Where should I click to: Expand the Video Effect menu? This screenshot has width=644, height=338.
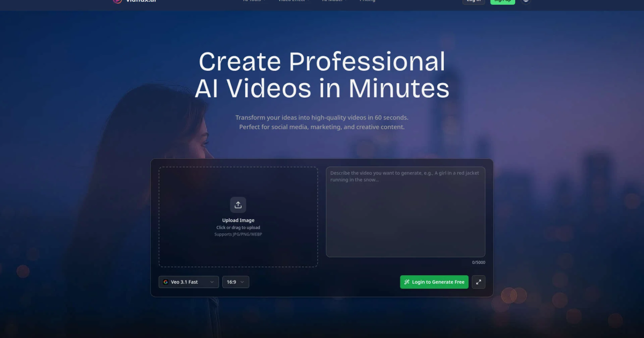[x=294, y=1]
